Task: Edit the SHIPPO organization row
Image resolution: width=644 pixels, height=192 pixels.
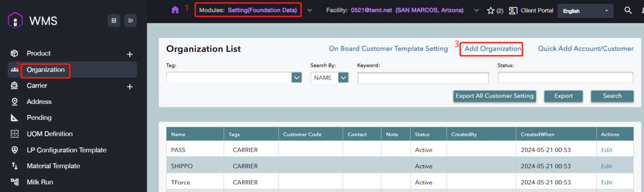Action: 607,166
